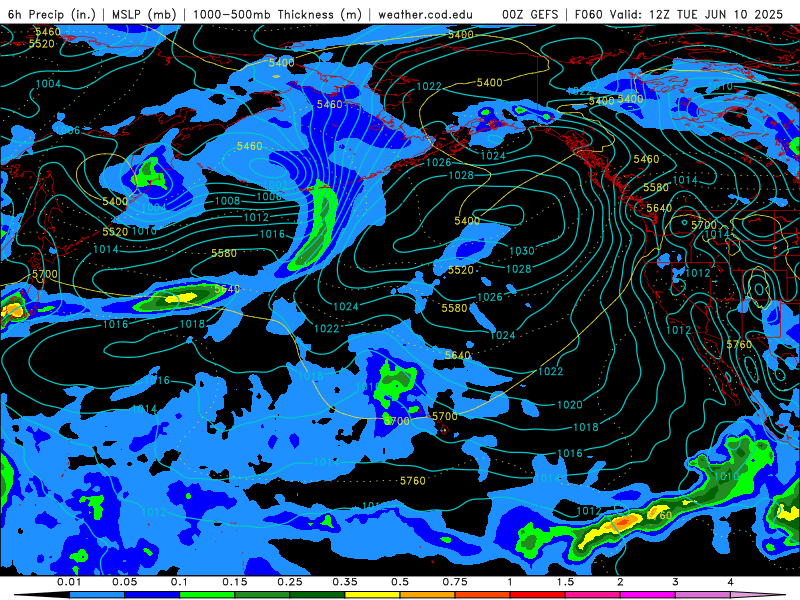
Task: Click the 0.75 legend value
Action: coord(455,582)
